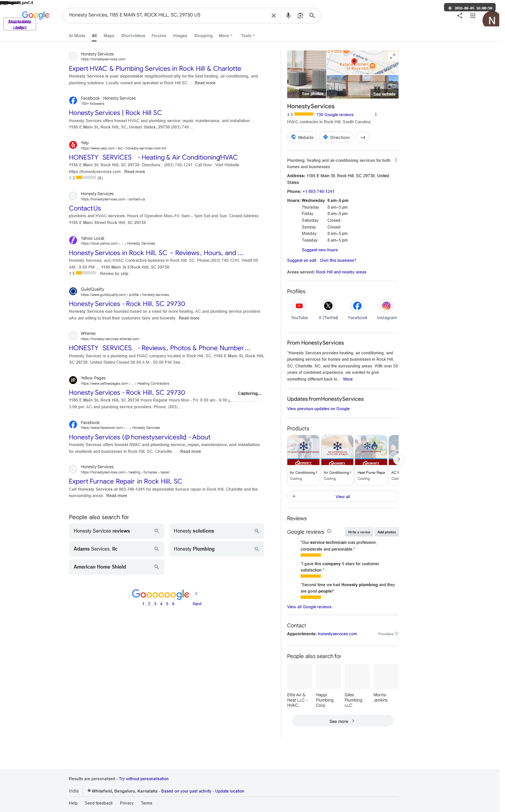505x812 pixels.
Task: Start voice search with the microphone icon
Action: [x=288, y=16]
